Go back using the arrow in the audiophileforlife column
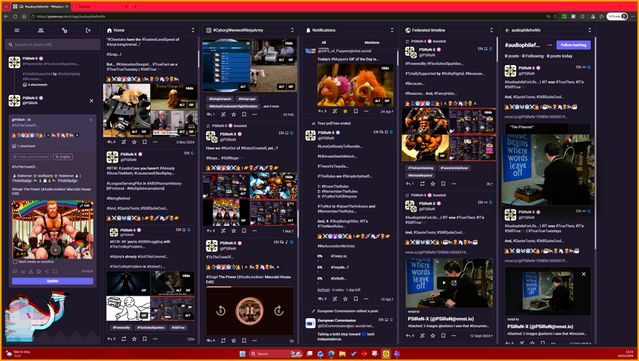This screenshot has height=361, width=639. coord(507,30)
